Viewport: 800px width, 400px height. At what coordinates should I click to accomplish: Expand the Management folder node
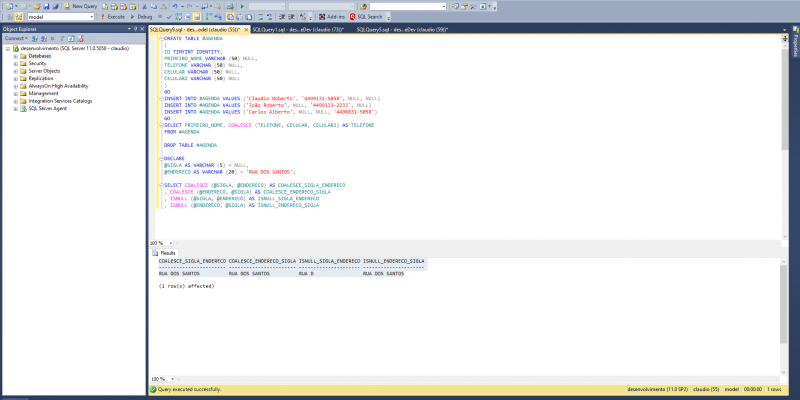(x=15, y=93)
